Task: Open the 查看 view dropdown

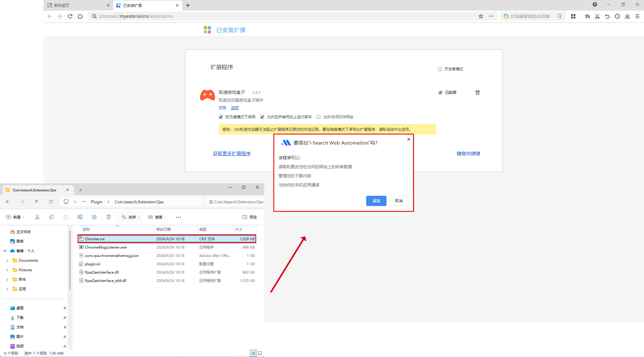Action: 157,217
